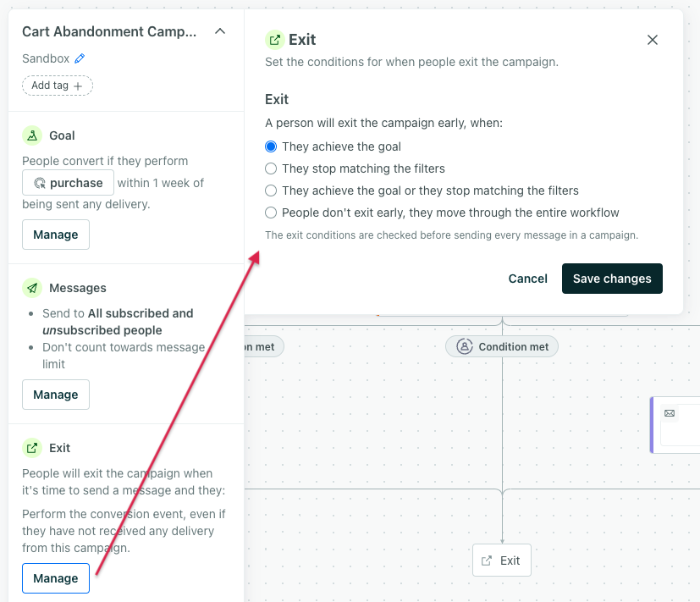Image resolution: width=700 pixels, height=602 pixels.
Task: Save changes to exit conditions
Action: pos(612,279)
